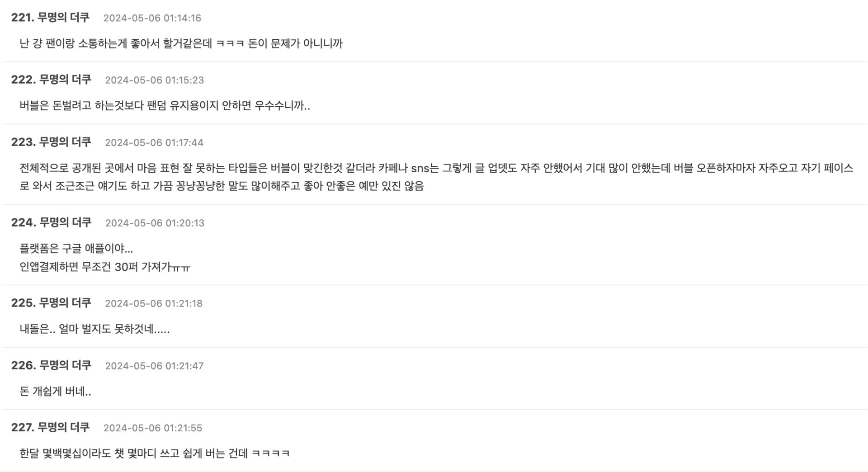Click the timestamp 2024-05-06 01:20:13

155,223
